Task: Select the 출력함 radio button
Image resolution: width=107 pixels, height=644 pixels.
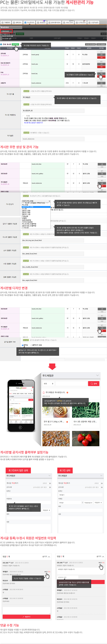Action: tap(23, 345)
